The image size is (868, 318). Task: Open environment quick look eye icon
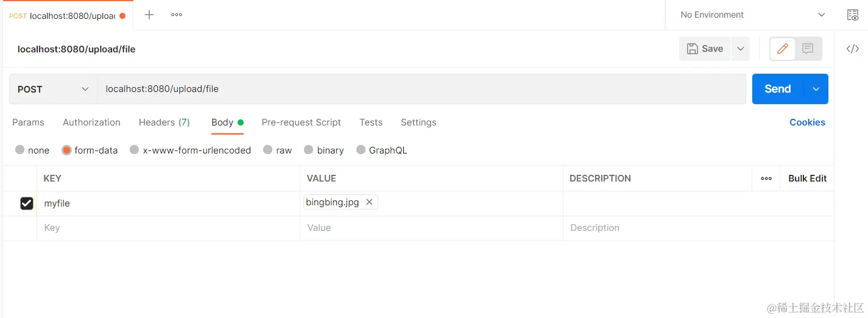(x=853, y=15)
